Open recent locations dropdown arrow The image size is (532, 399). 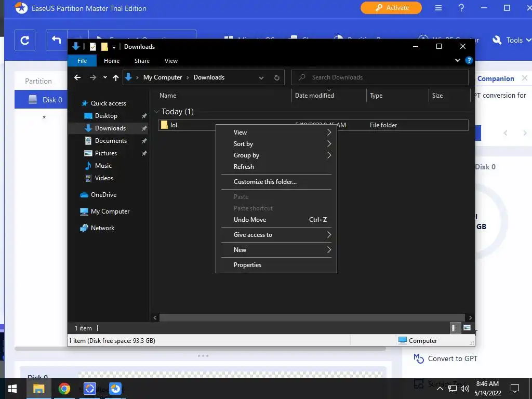pyautogui.click(x=105, y=77)
